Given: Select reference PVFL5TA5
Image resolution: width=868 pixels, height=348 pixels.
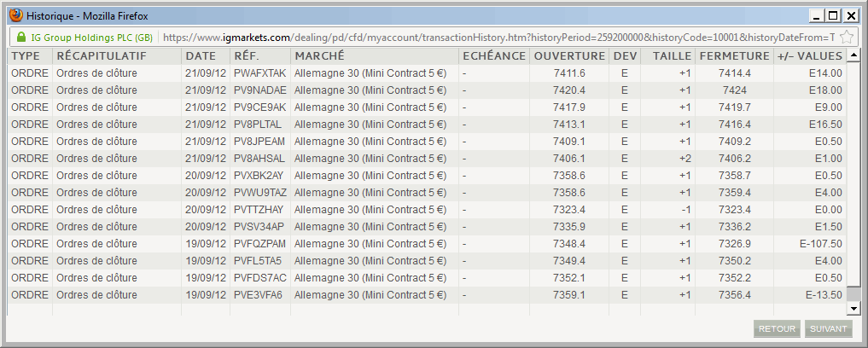Looking at the screenshot, I should click(x=258, y=261).
